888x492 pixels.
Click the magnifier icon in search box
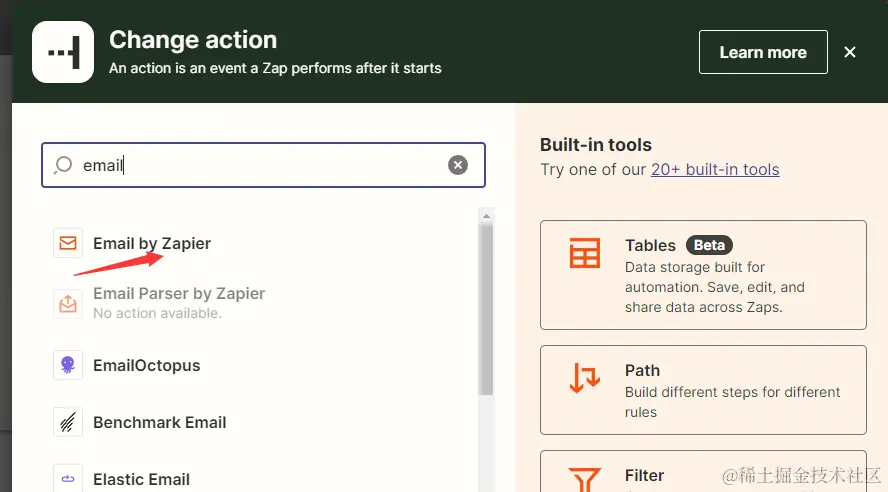coord(63,165)
